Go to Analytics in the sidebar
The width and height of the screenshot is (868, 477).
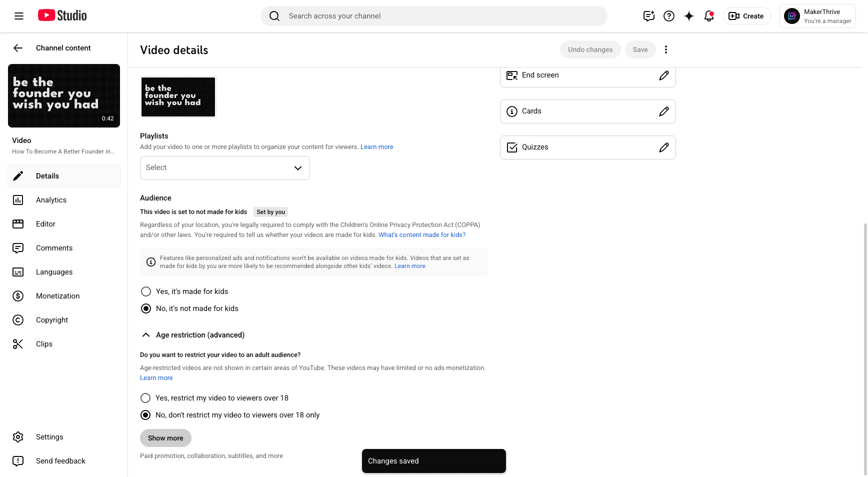click(64, 200)
